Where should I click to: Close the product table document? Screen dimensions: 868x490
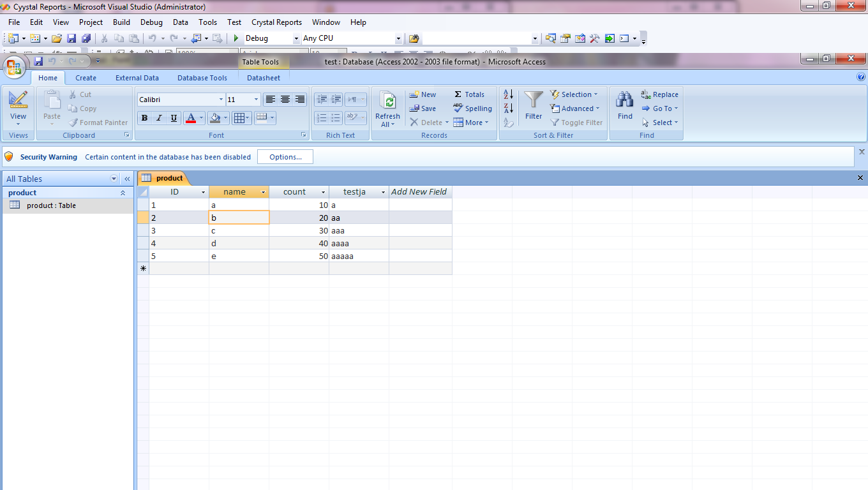tap(860, 178)
